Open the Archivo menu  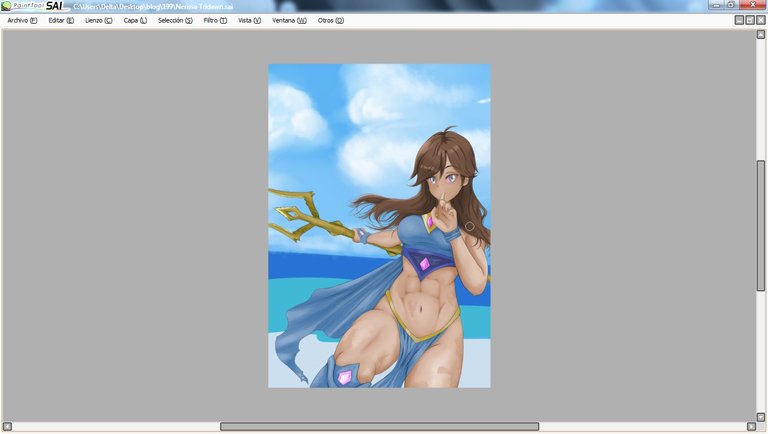(x=22, y=21)
